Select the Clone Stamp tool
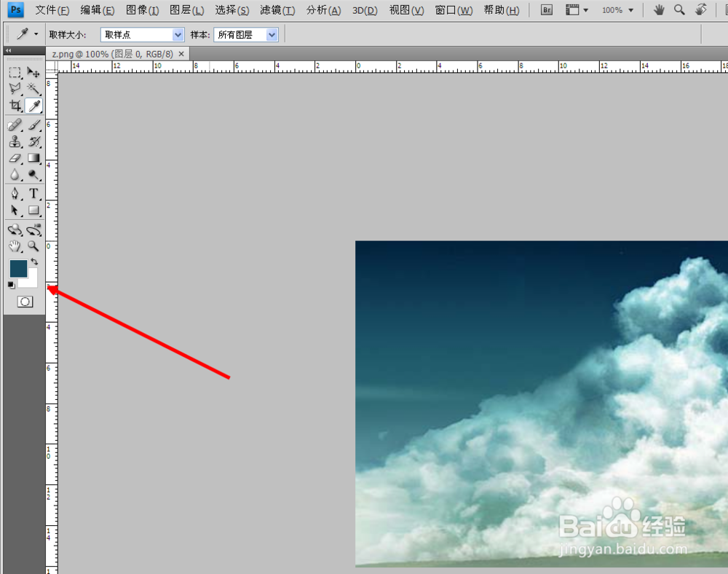This screenshot has width=728, height=574. pyautogui.click(x=15, y=141)
